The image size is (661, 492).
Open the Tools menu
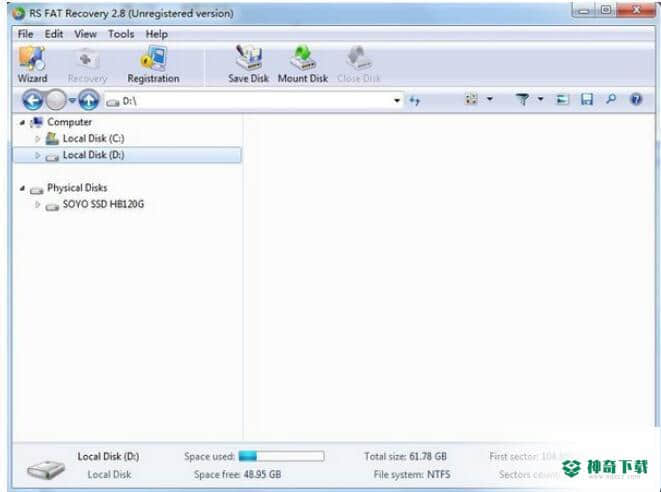coord(121,34)
